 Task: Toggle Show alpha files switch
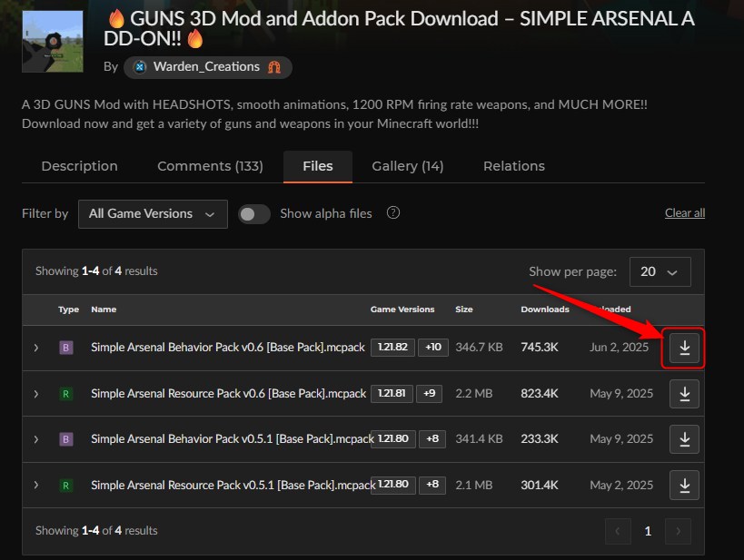click(253, 214)
